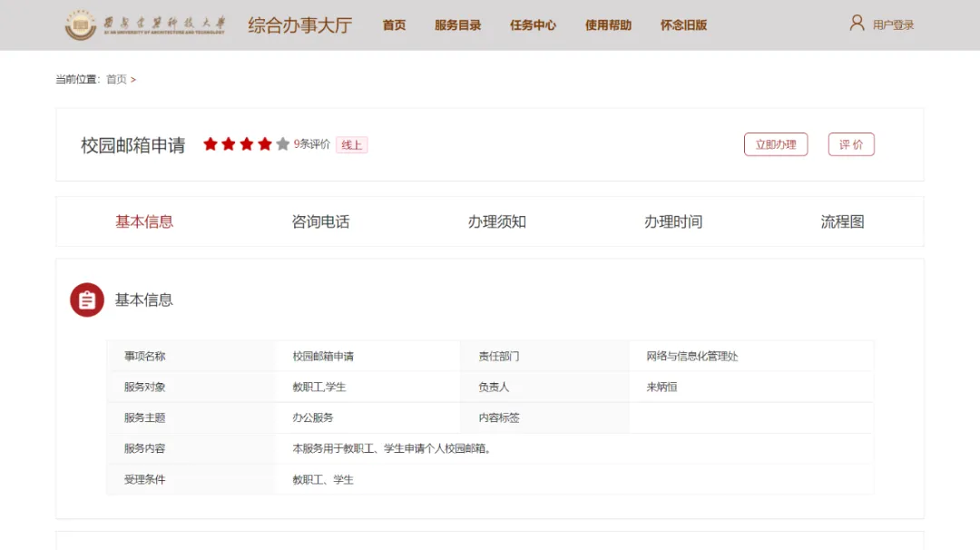Click the university logo emblem
Viewport: 980px width, 550px height.
[x=80, y=25]
